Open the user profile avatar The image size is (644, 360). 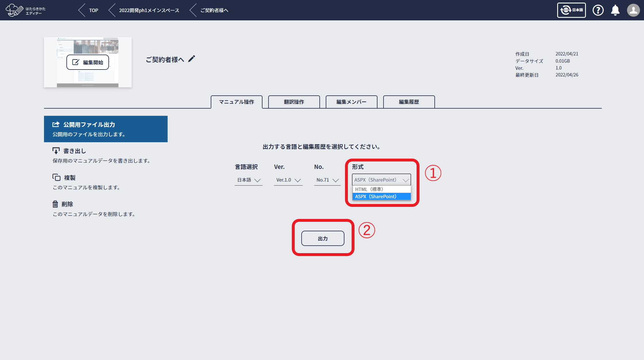tap(633, 10)
